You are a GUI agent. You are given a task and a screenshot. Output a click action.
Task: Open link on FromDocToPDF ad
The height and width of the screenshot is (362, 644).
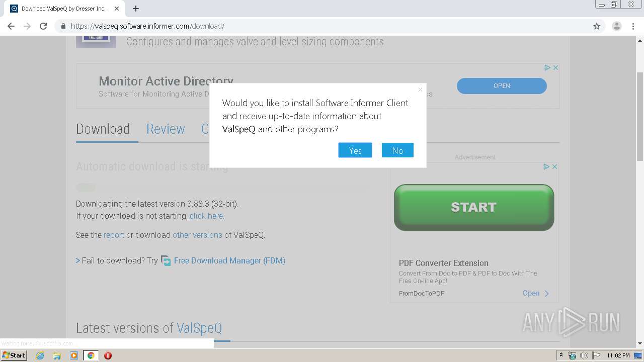pyautogui.click(x=536, y=293)
